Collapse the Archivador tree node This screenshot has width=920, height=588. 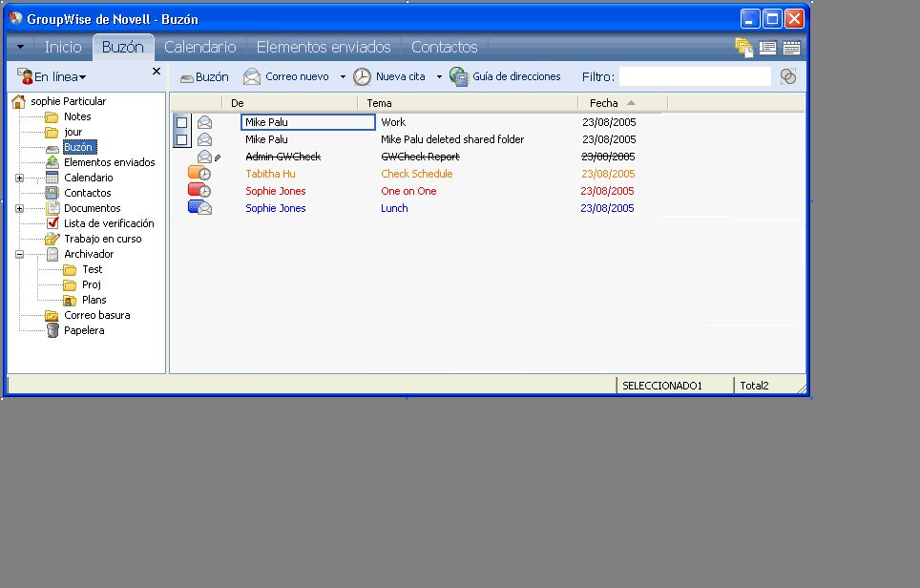click(19, 254)
